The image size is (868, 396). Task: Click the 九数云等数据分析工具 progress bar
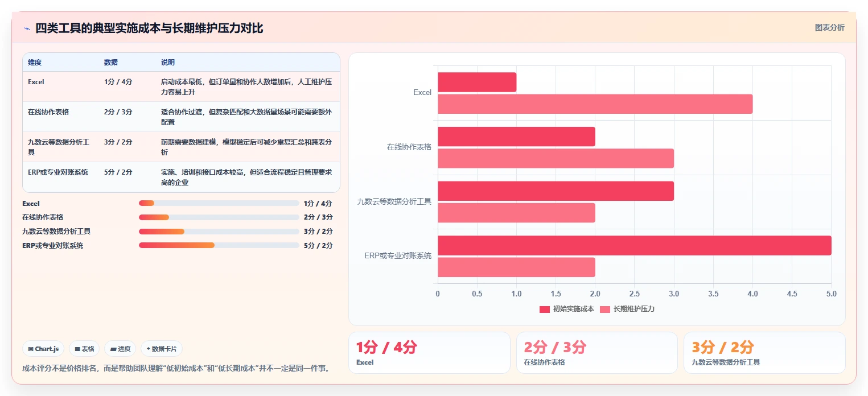tap(219, 232)
